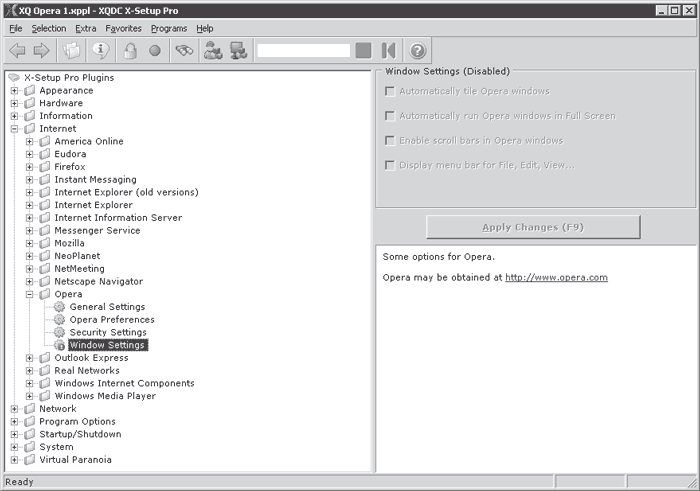Click the back arrow toolbar icon

point(17,50)
